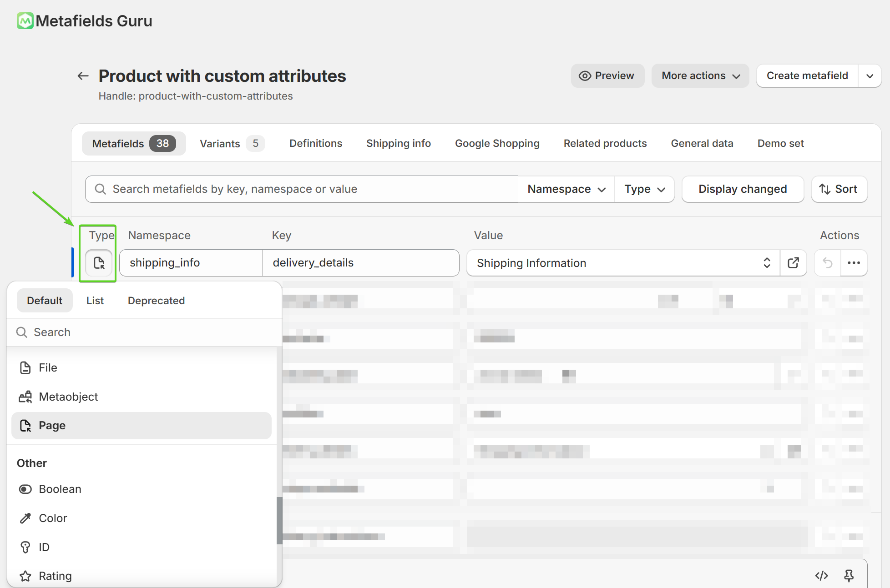Open the three-dot row actions menu
The image size is (890, 588).
pos(854,263)
